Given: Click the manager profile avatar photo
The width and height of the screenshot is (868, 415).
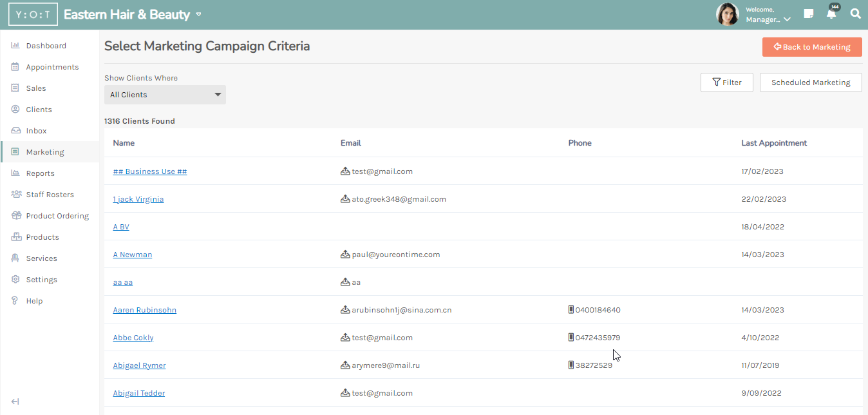Looking at the screenshot, I should tap(728, 14).
